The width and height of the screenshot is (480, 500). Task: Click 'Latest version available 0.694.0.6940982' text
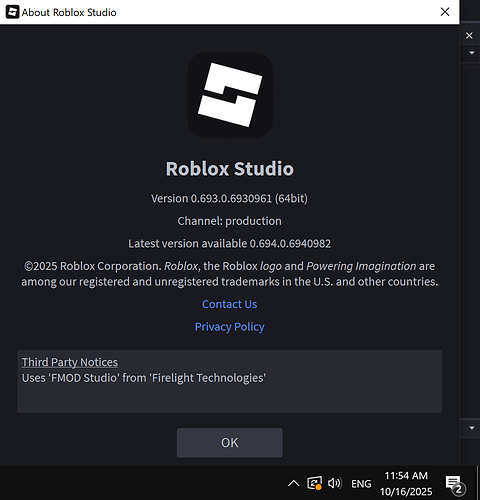pyautogui.click(x=229, y=243)
